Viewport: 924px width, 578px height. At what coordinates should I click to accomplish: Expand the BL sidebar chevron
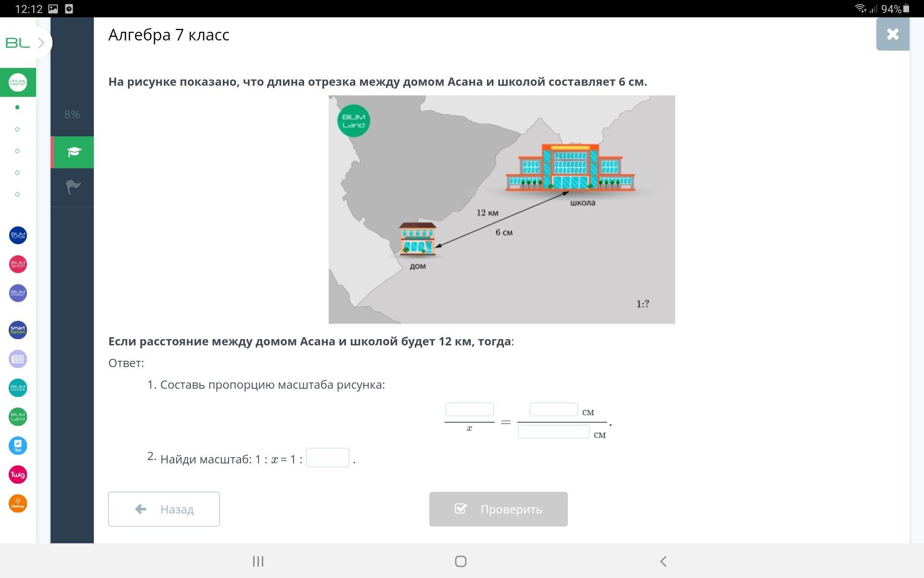pos(41,43)
